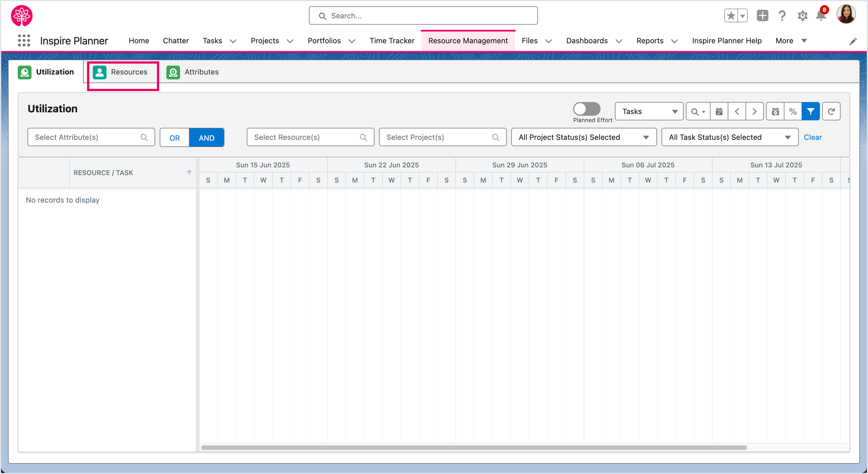Click the calendar date picker icon

tap(719, 112)
